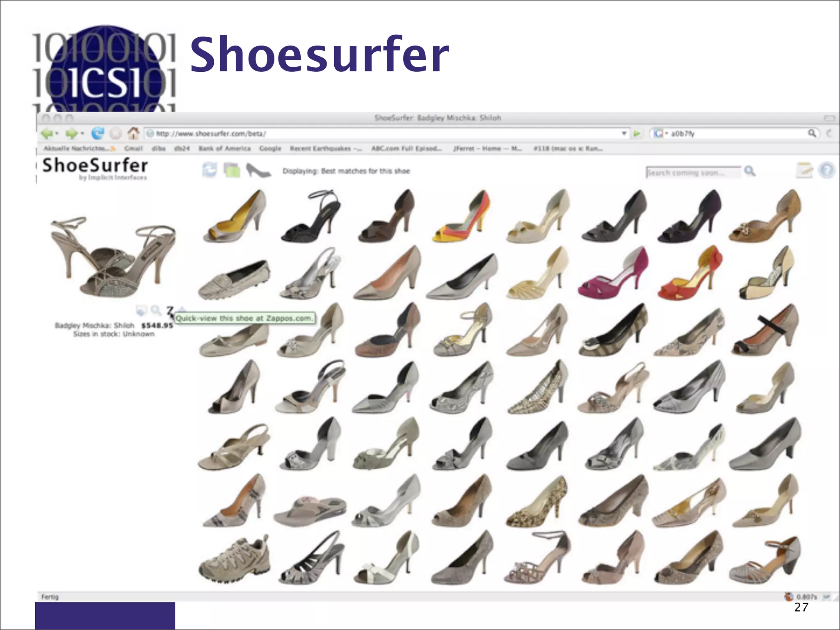Go forward with the green right arrow

(71, 133)
